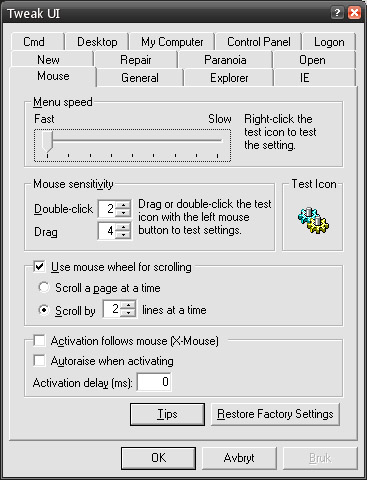The image size is (367, 480).
Task: Increase the Double-click sensitivity spinner
Action: point(124,205)
